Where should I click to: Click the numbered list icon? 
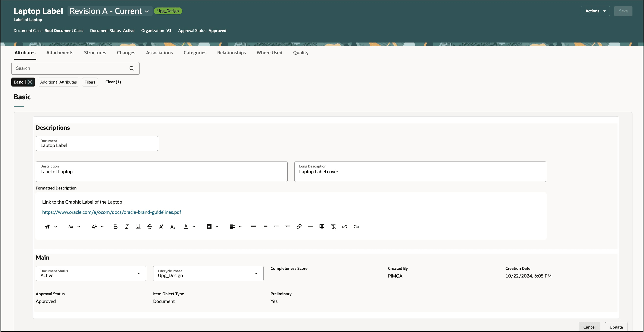coord(265,226)
